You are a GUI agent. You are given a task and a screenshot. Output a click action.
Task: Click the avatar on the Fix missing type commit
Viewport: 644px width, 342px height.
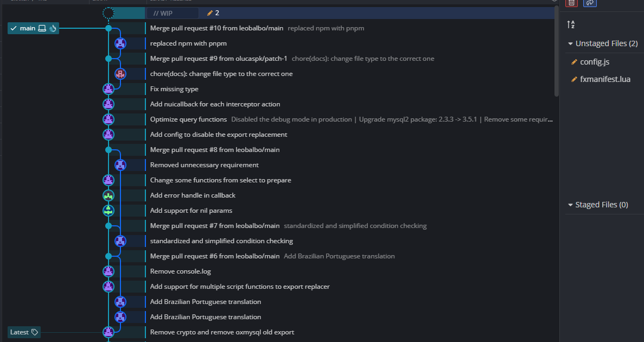[x=109, y=88]
